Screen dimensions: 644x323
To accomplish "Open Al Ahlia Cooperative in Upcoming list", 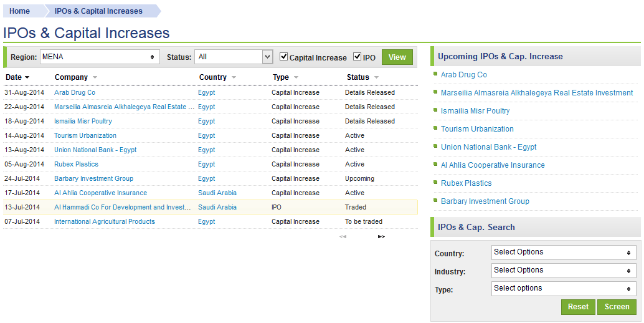I will (x=493, y=165).
